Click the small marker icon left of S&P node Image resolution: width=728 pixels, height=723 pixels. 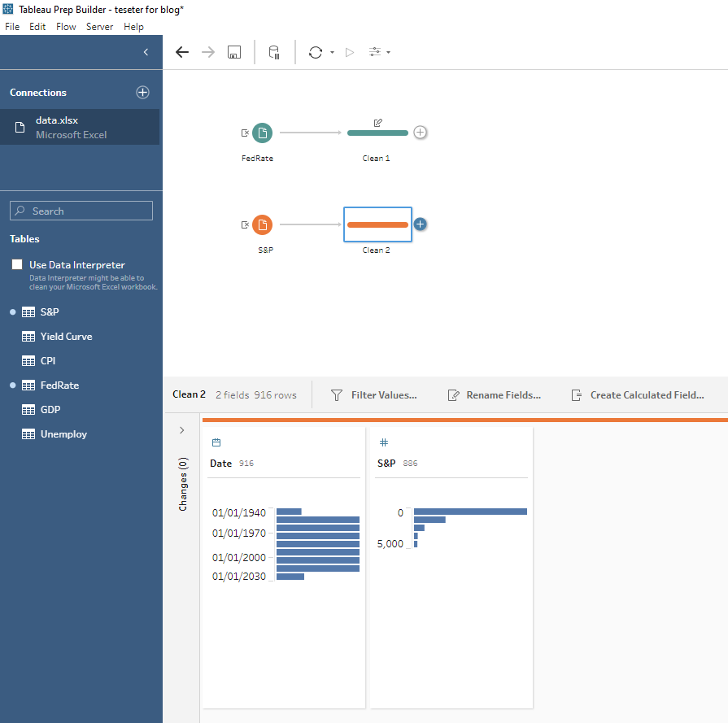click(x=245, y=224)
